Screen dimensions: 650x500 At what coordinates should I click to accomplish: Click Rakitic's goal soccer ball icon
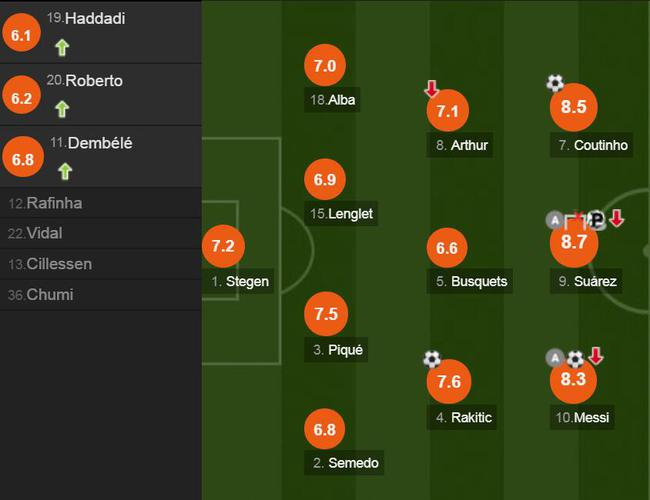432,358
